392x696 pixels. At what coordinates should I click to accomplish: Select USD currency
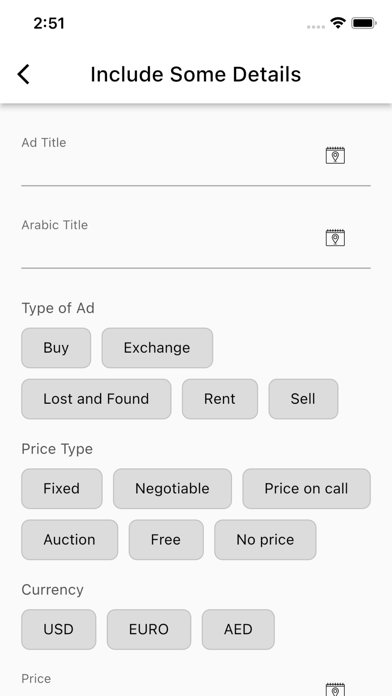point(59,629)
